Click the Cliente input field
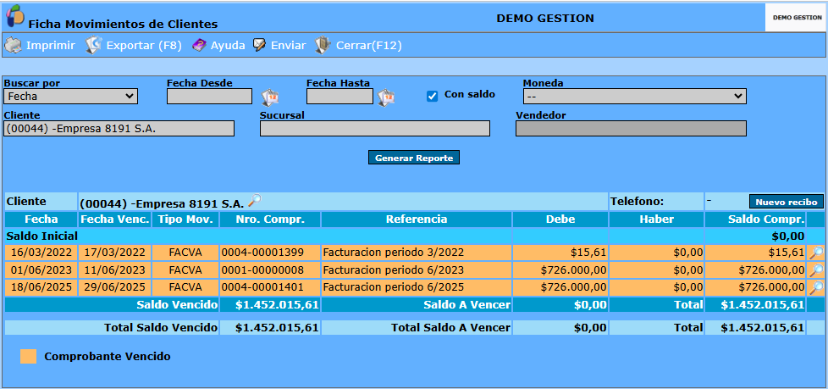The width and height of the screenshot is (828, 389). [x=119, y=128]
